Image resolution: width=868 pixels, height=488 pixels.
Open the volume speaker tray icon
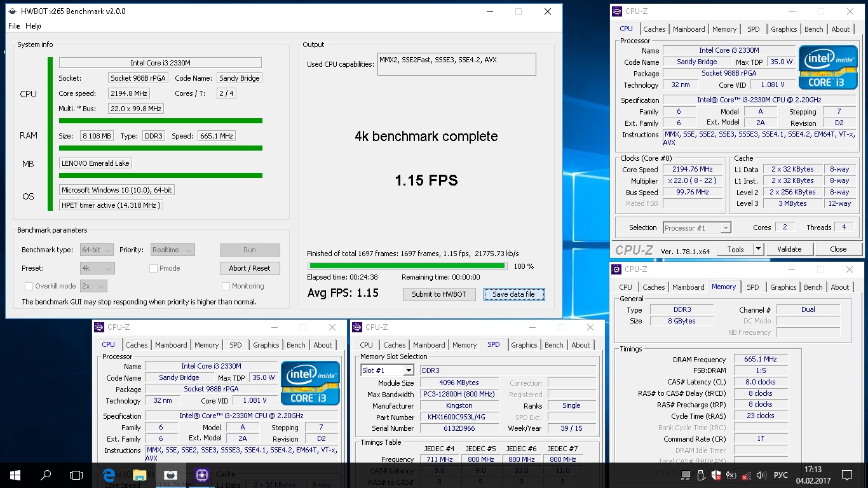[761, 475]
